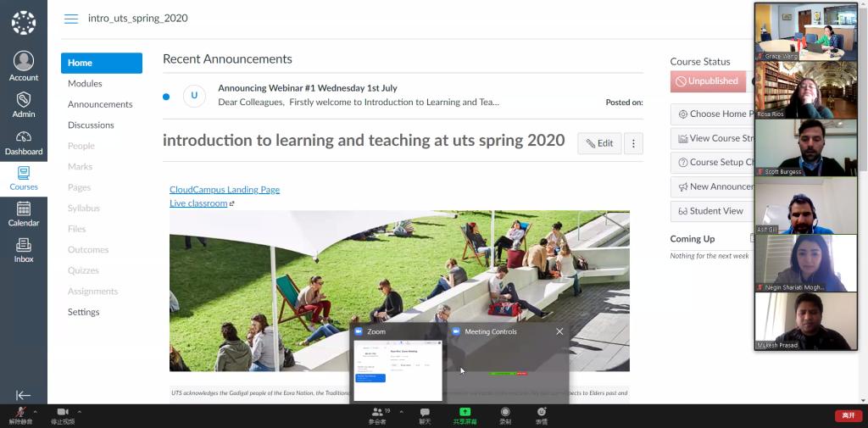Open the three-dot options menu beside Edit

pos(633,143)
